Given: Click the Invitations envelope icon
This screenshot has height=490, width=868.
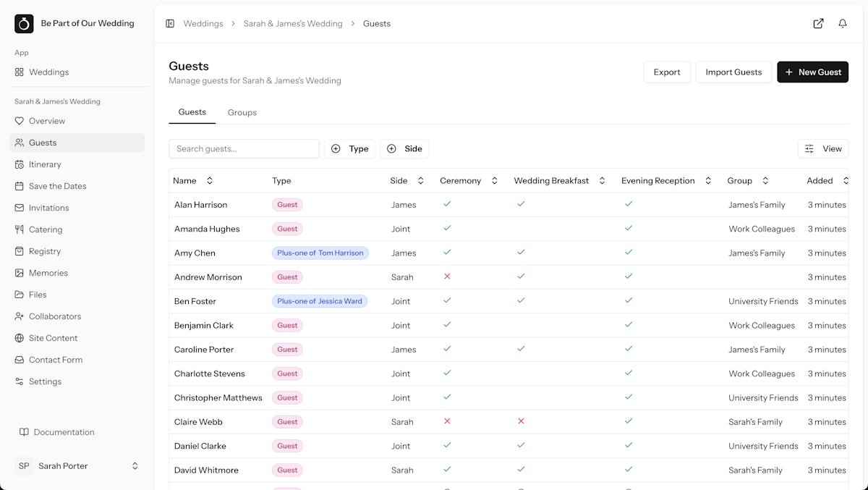Looking at the screenshot, I should point(20,208).
